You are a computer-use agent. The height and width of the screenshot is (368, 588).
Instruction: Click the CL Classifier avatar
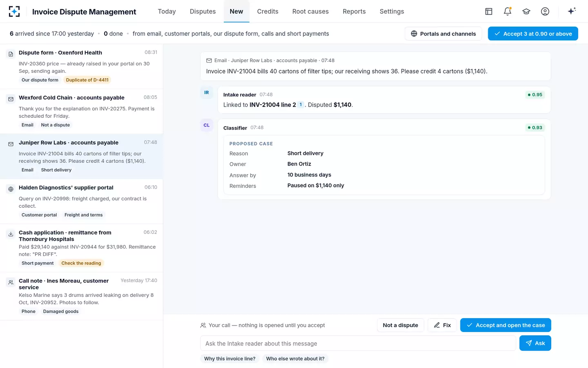207,125
